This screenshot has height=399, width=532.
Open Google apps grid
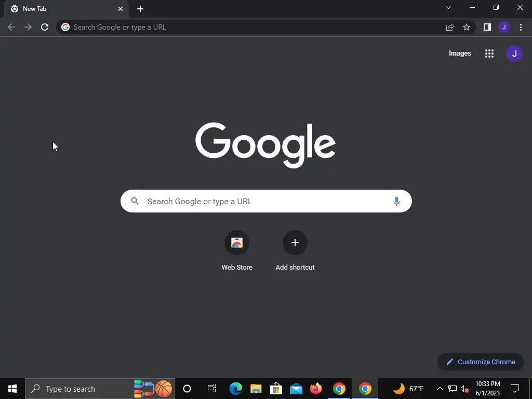pos(489,54)
